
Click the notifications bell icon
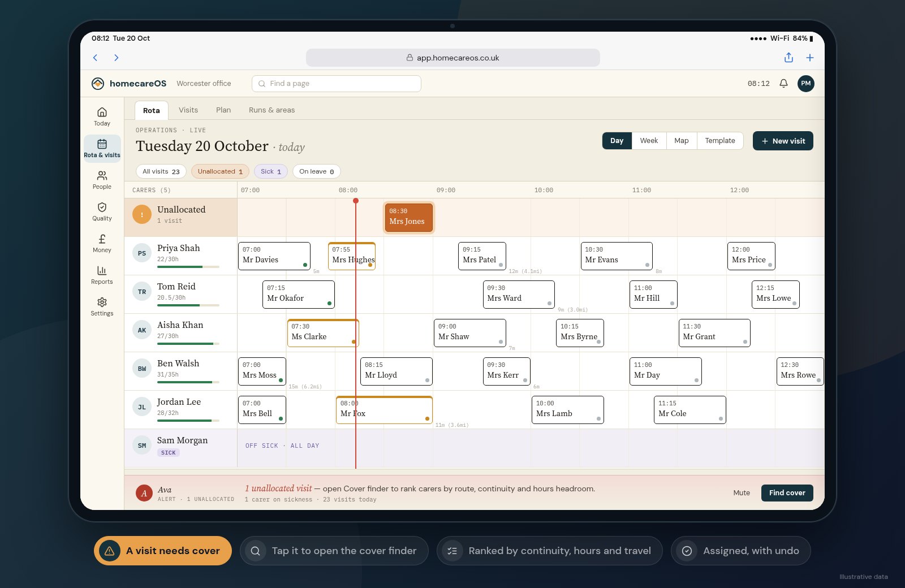pyautogui.click(x=783, y=83)
